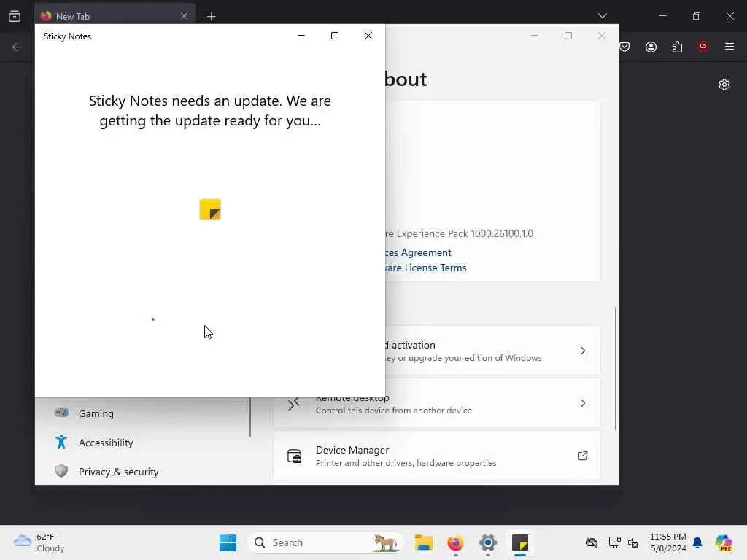Click the Sticky Notes window title

[x=67, y=36]
